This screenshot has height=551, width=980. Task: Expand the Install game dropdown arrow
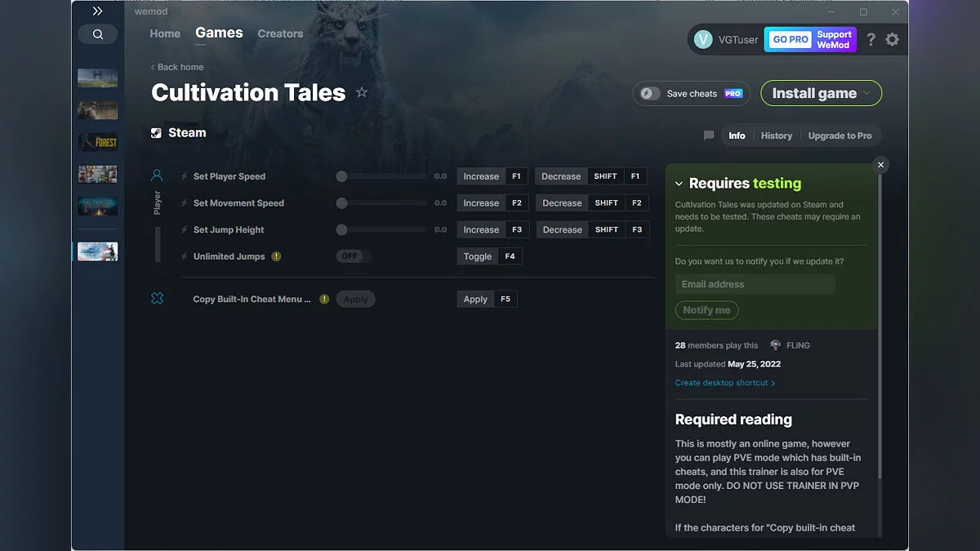pyautogui.click(x=867, y=93)
